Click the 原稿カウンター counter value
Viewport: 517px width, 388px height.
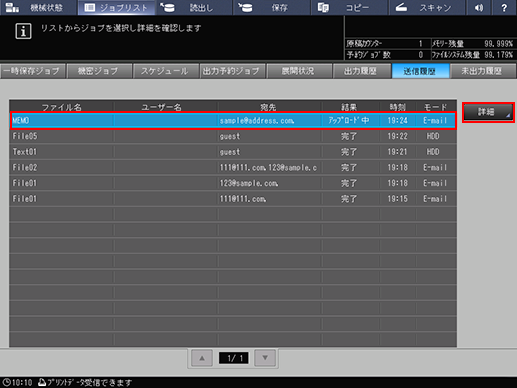click(420, 43)
